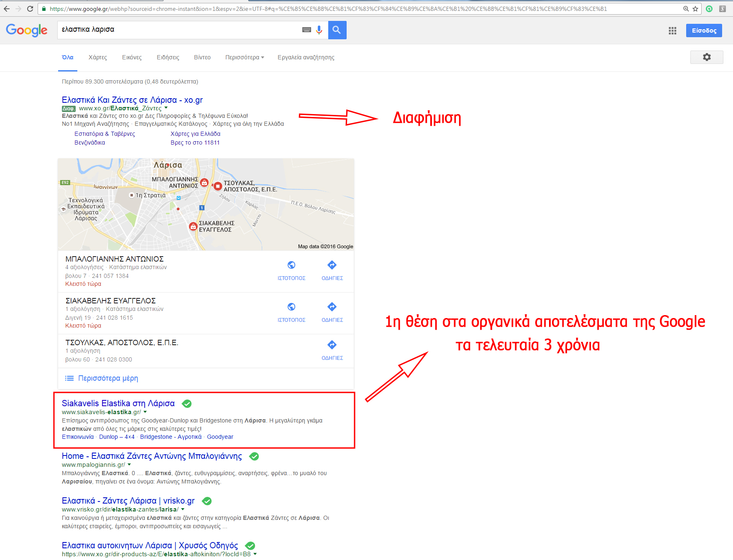
Task: Select the ΜΠΑΛΟΓΙΑΝΝΗΣ ΑΝΤΩΝΙΟΣ map pin
Action: (204, 182)
